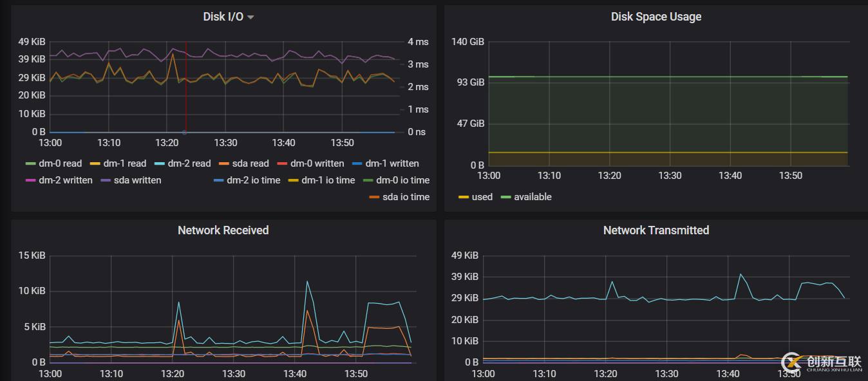The image size is (868, 381).
Task: Click the 4 ms axis label
Action: [x=418, y=42]
